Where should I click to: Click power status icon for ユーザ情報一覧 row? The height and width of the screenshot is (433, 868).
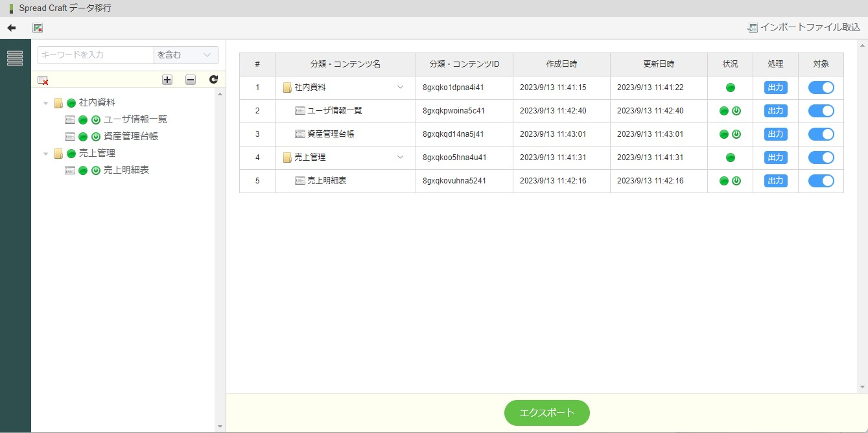736,111
